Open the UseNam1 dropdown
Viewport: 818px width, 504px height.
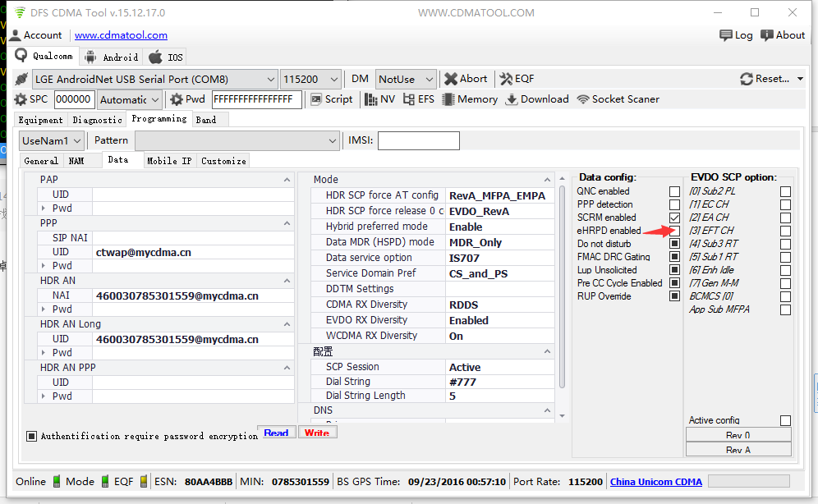coord(52,140)
